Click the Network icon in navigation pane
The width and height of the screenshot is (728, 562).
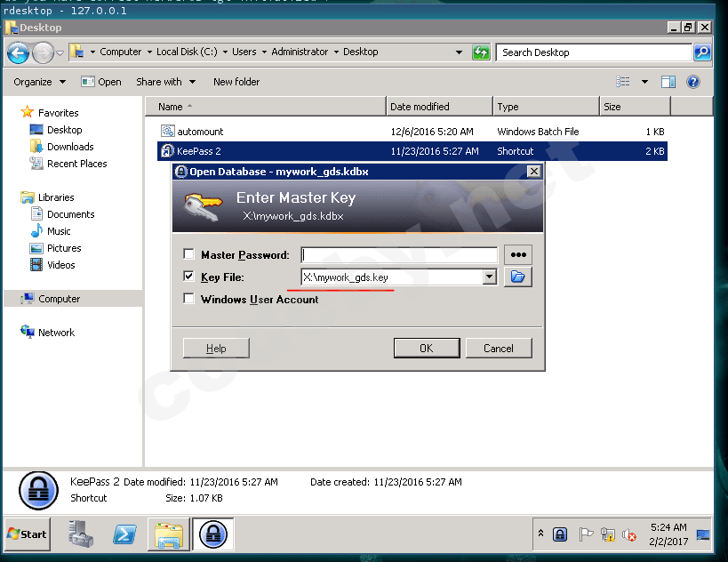click(x=28, y=332)
